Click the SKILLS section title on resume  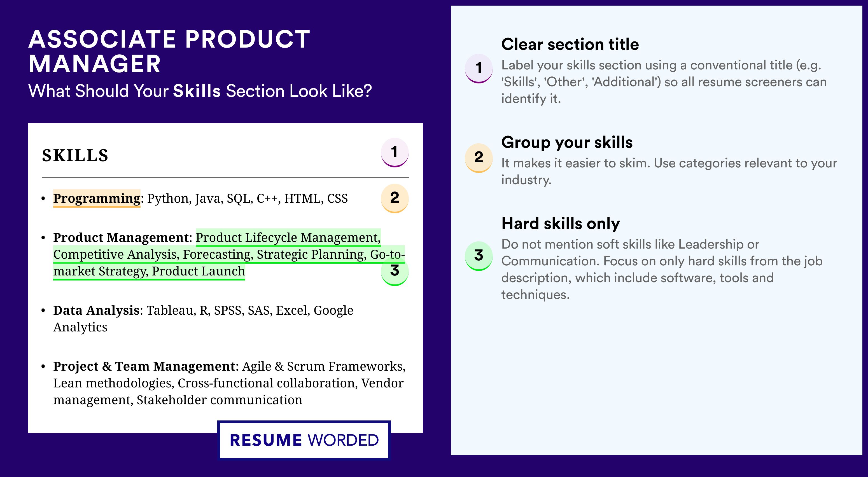coord(75,156)
